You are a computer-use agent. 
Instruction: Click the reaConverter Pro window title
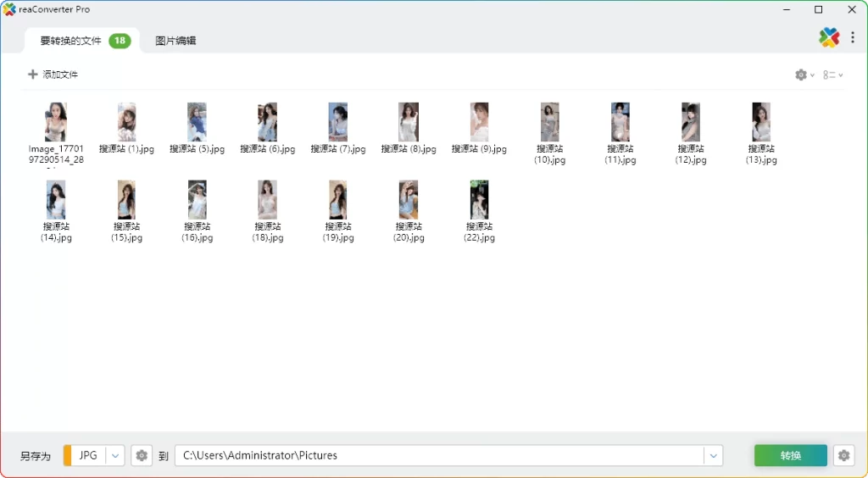[x=54, y=9]
